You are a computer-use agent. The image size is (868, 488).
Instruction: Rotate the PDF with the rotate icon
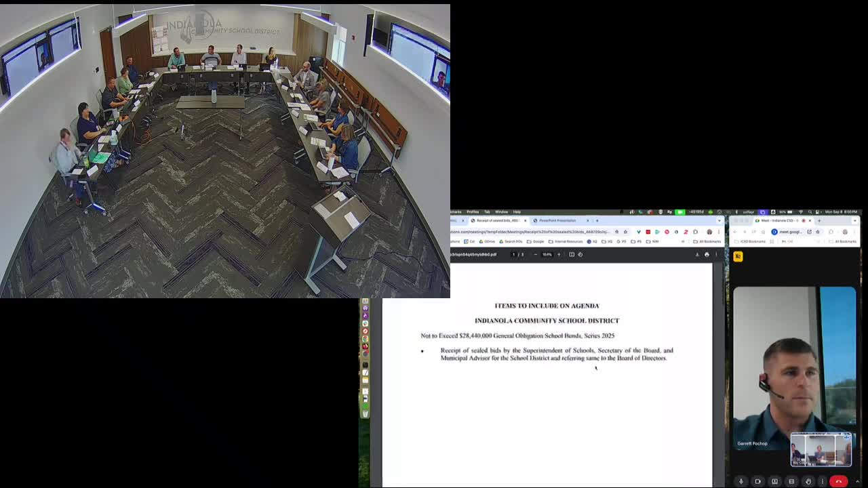pos(580,254)
